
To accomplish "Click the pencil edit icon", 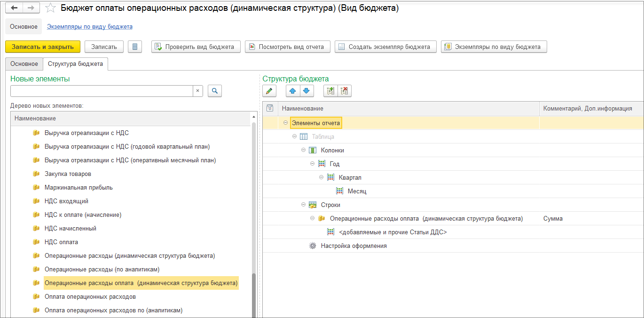I will pyautogui.click(x=269, y=91).
